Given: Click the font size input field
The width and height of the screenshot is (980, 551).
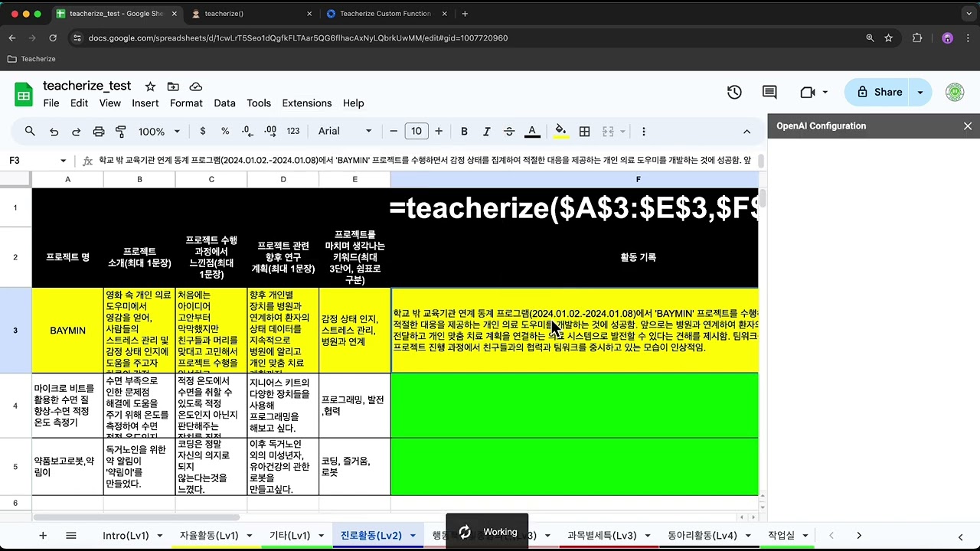Looking at the screenshot, I should tap(416, 132).
